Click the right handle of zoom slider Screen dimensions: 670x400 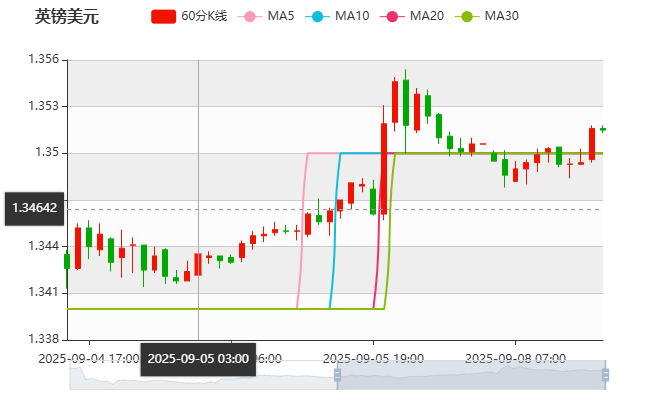pyautogui.click(x=605, y=375)
